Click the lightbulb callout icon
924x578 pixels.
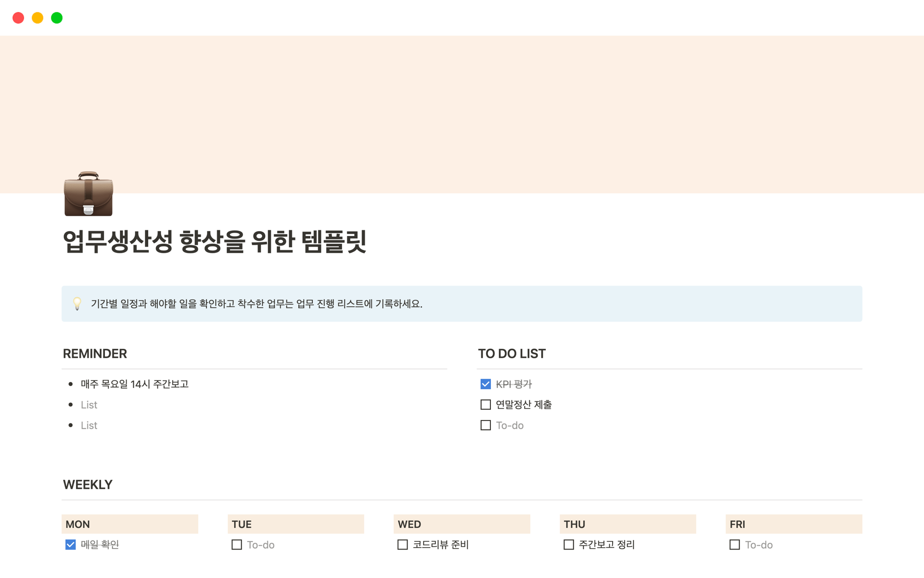click(x=77, y=303)
